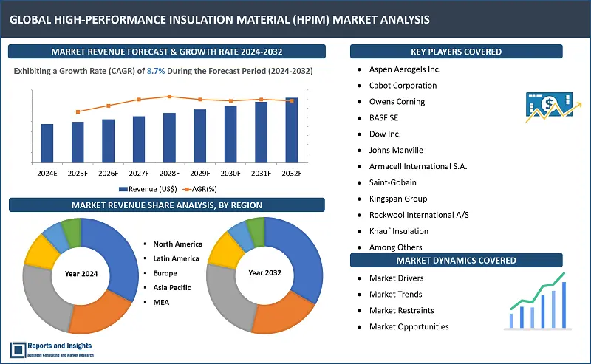Image resolution: width=591 pixels, height=364 pixels.
Task: Click the bar chart with green trend icon
Action: 538,301
